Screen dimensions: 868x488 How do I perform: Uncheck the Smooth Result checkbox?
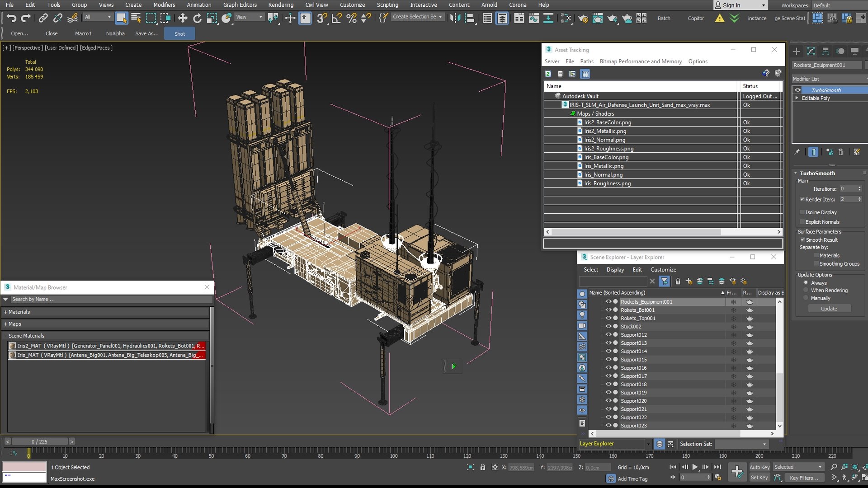pyautogui.click(x=802, y=240)
